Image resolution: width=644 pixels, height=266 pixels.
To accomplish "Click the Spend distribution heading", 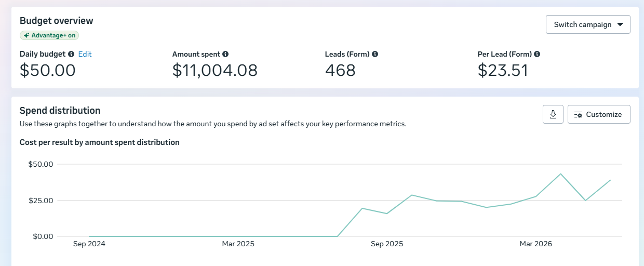I will coord(60,111).
